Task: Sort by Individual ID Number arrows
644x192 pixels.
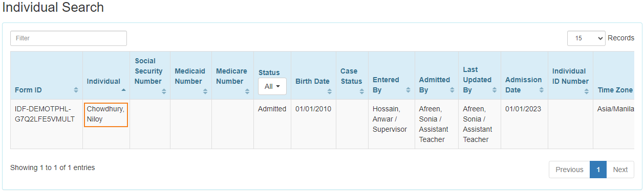Action: (587, 91)
